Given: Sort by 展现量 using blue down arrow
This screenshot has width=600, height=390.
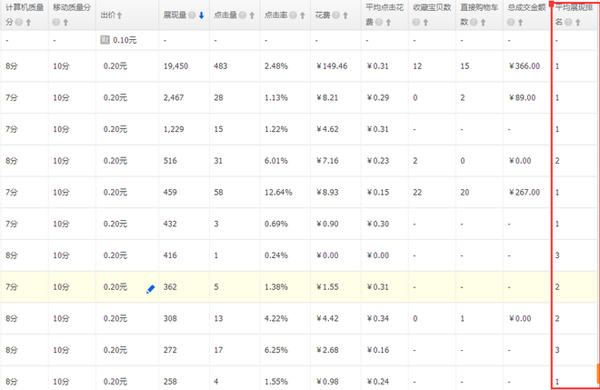Looking at the screenshot, I should [201, 15].
